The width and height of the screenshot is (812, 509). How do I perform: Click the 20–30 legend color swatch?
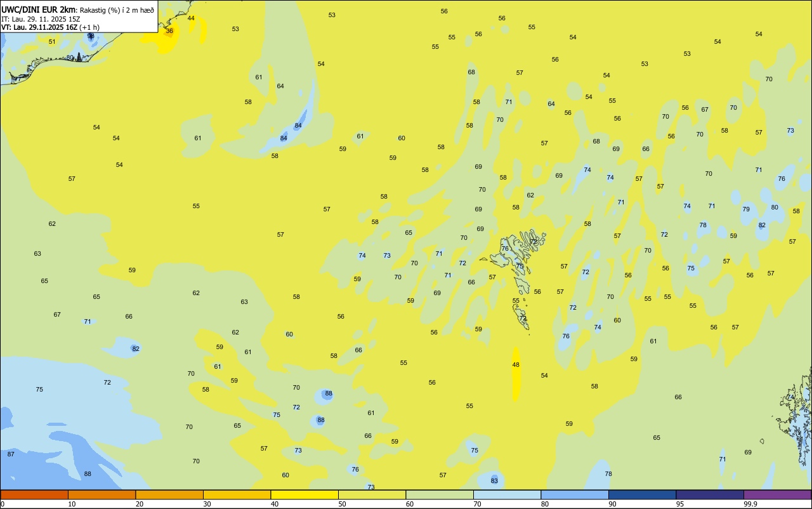(169, 494)
